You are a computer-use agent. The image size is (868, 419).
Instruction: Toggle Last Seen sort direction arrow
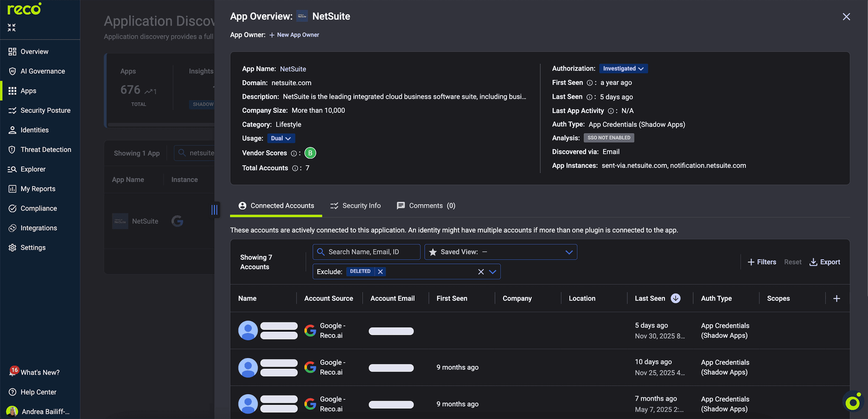(x=676, y=299)
